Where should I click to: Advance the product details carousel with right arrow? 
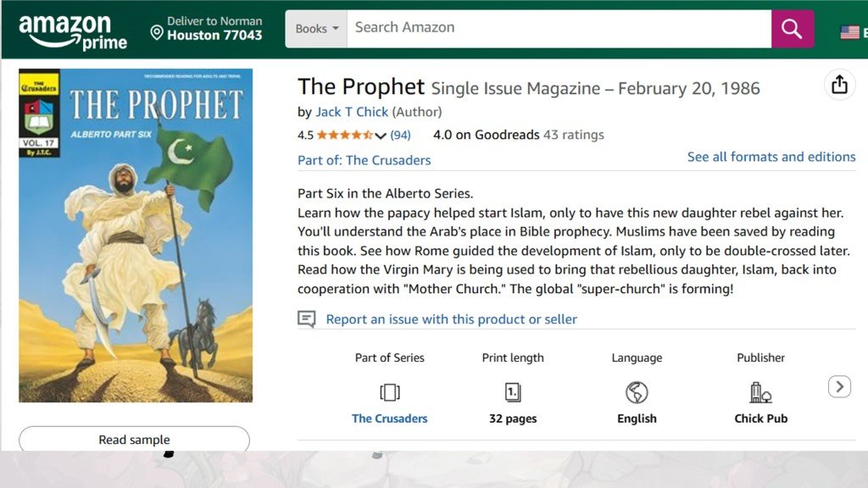(x=839, y=385)
